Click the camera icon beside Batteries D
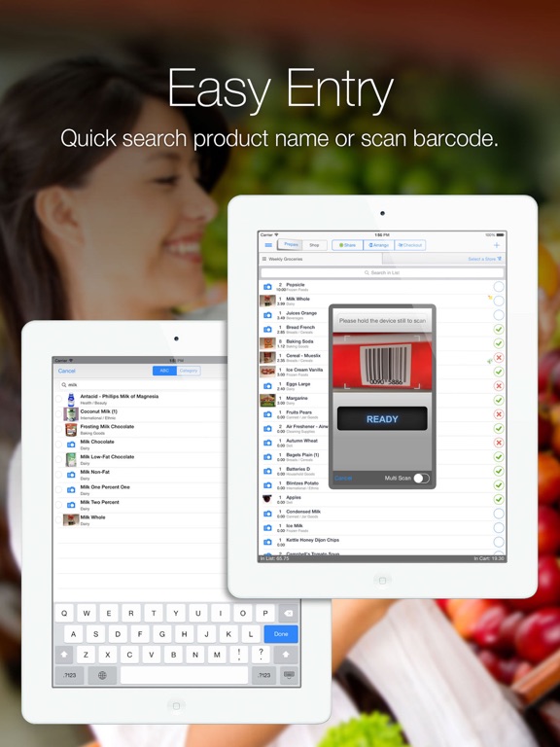 coord(267,471)
